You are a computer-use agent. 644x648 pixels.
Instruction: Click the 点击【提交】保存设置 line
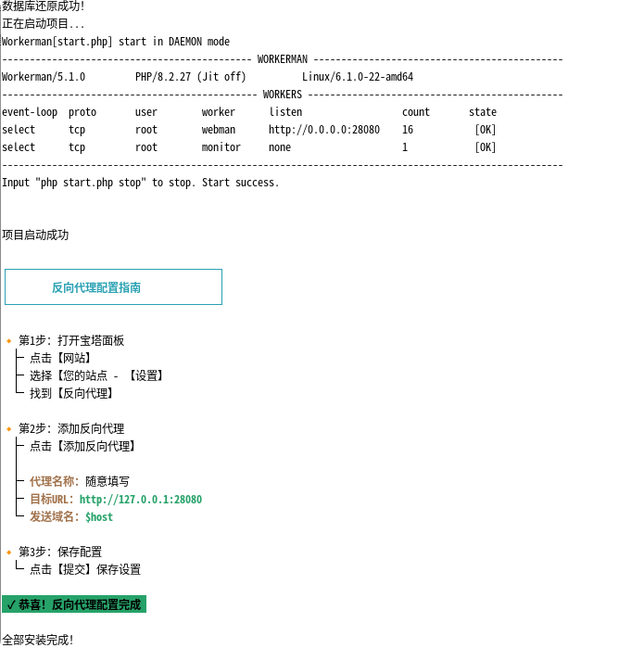tap(85, 569)
